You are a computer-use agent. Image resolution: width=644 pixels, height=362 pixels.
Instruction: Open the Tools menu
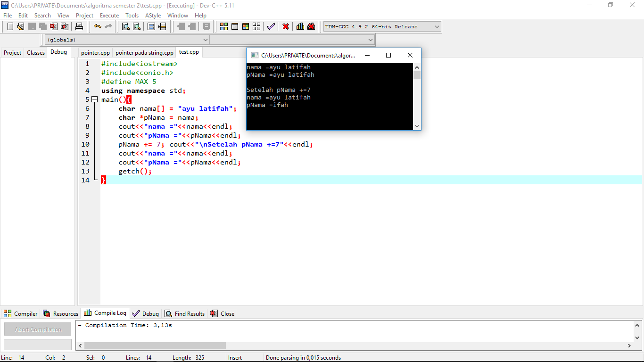132,16
